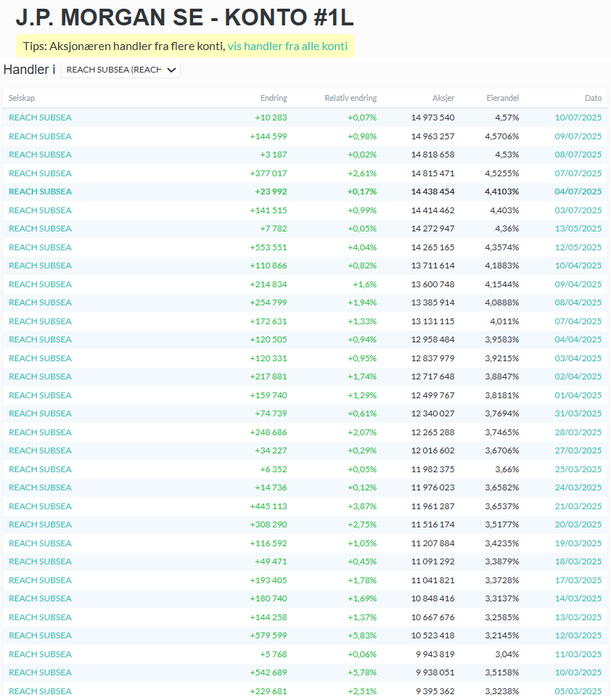
Task: Open the date link 17/03/2025
Action: click(578, 581)
